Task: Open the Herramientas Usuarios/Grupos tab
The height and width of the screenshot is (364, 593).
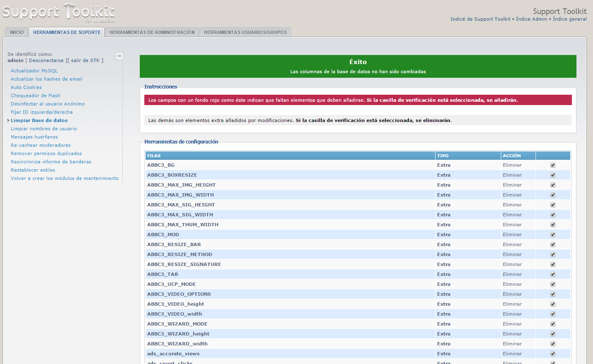Action: point(245,32)
